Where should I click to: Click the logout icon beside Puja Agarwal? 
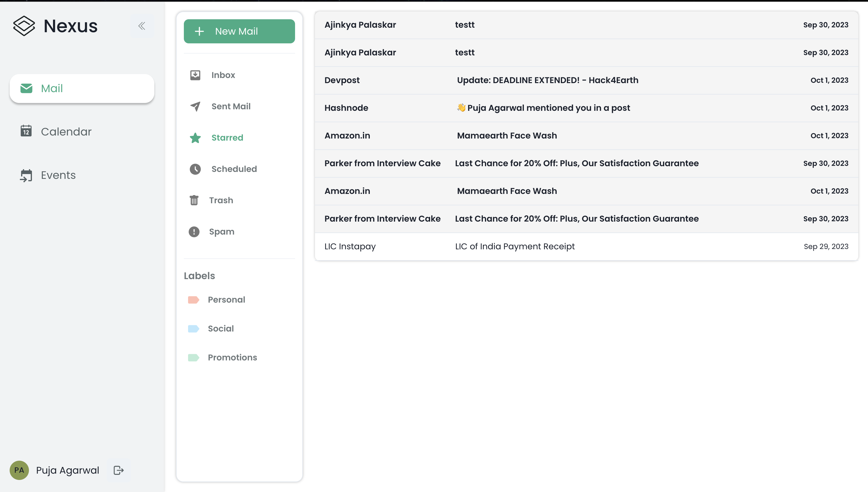119,470
